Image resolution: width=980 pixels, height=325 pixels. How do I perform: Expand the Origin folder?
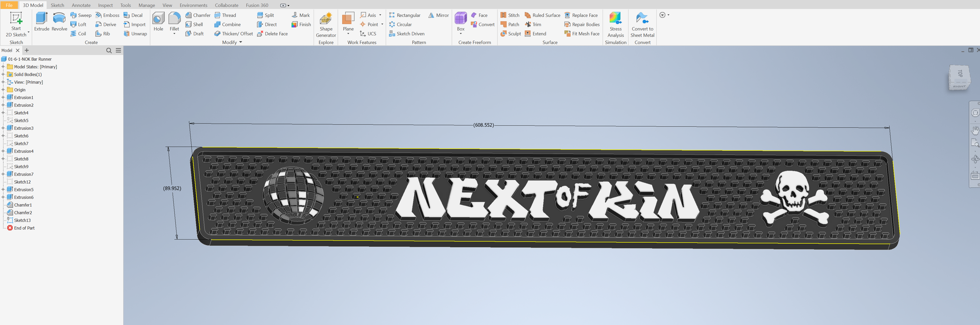[x=3, y=90]
